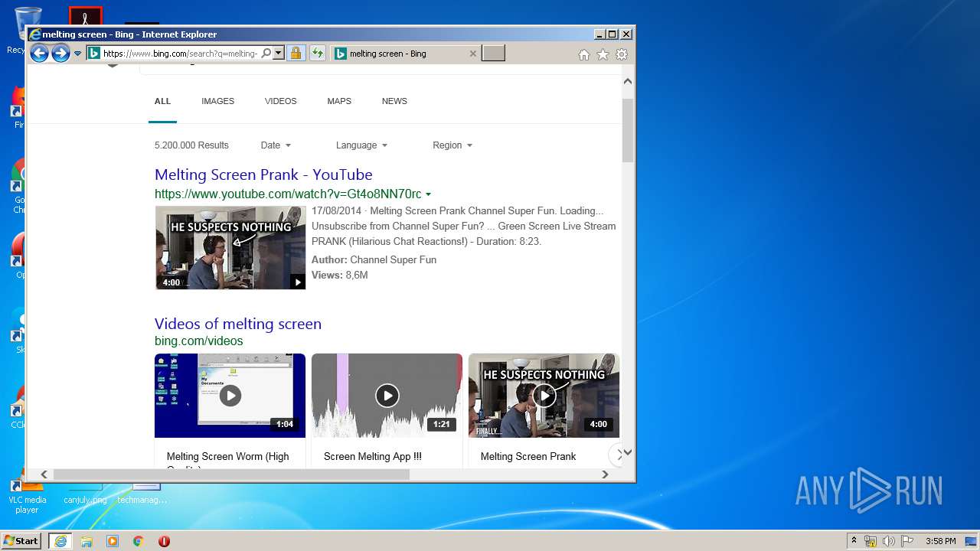The image size is (980, 551).
Task: Open Windows Explorer folder in taskbar
Action: [x=87, y=541]
